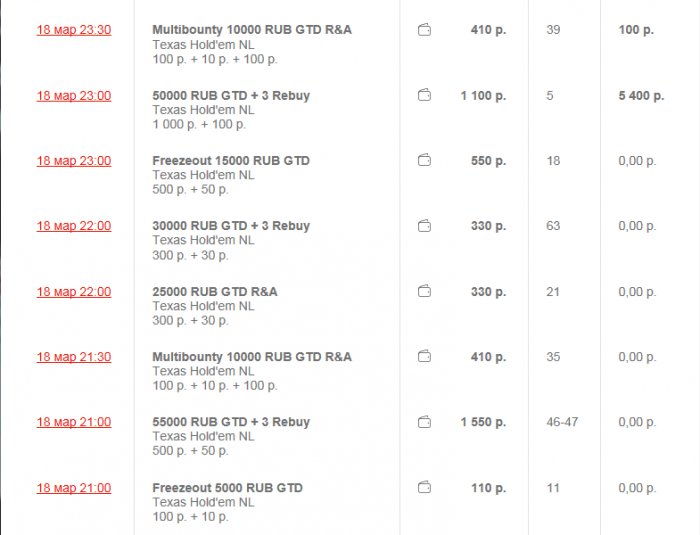Image resolution: width=700 pixels, height=535 pixels.
Task: Click wallet icon for Freezeout 5000 RUB GTD
Action: click(x=424, y=488)
